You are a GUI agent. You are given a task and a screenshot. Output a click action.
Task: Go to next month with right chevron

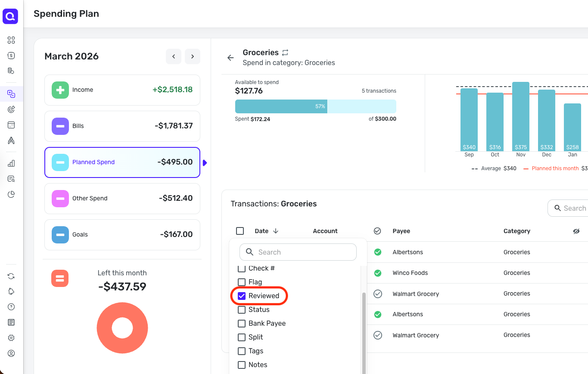[193, 56]
